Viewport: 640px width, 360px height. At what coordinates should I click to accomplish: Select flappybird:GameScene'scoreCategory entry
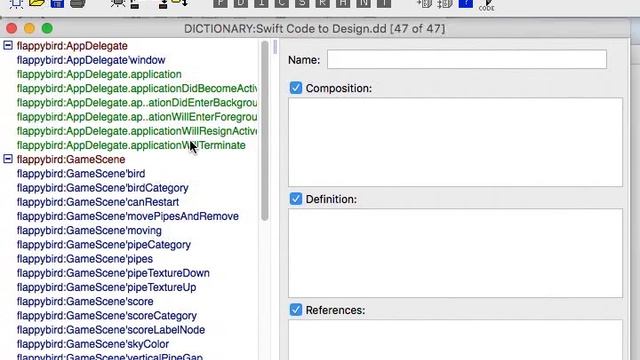pyautogui.click(x=107, y=316)
